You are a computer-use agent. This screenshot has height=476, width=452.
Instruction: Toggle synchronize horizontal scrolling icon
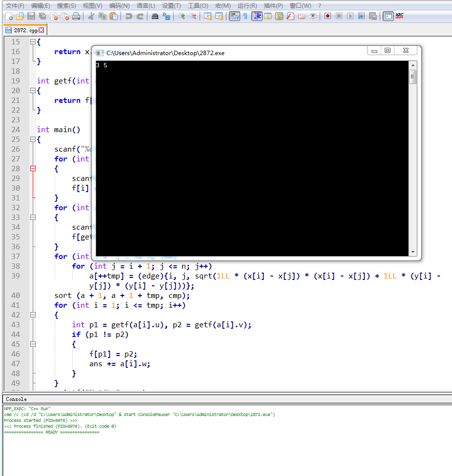[219, 16]
